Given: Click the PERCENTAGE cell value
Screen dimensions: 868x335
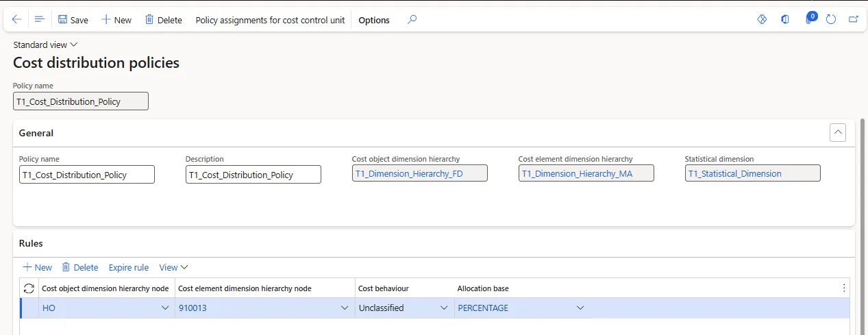Looking at the screenshot, I should coord(483,308).
